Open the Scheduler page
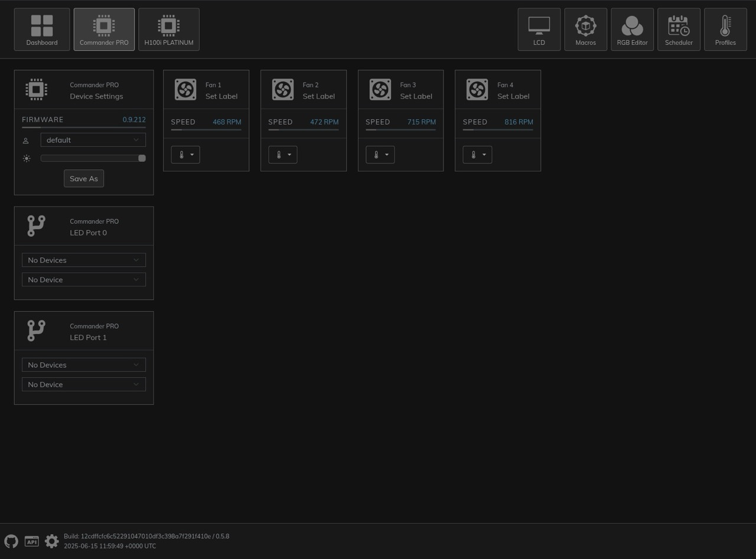The width and height of the screenshot is (756, 559). tap(679, 30)
